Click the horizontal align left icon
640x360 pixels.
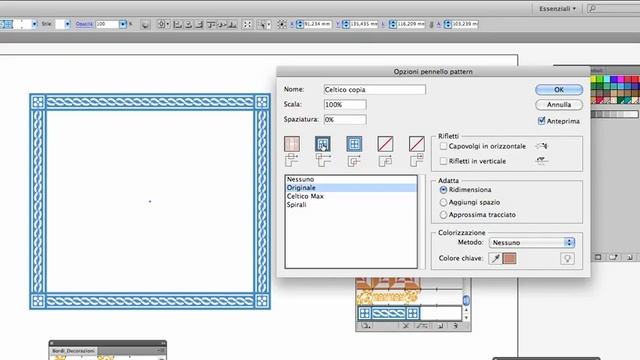[178, 24]
